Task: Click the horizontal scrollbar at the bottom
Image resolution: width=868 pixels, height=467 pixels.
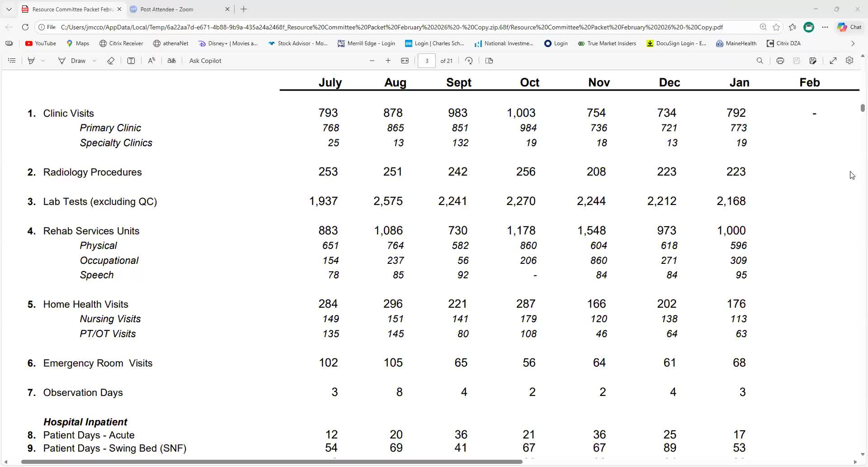Action: coord(271,462)
